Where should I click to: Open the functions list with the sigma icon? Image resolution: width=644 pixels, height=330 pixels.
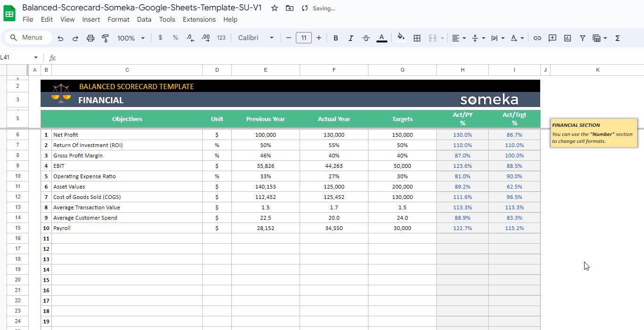(x=617, y=38)
